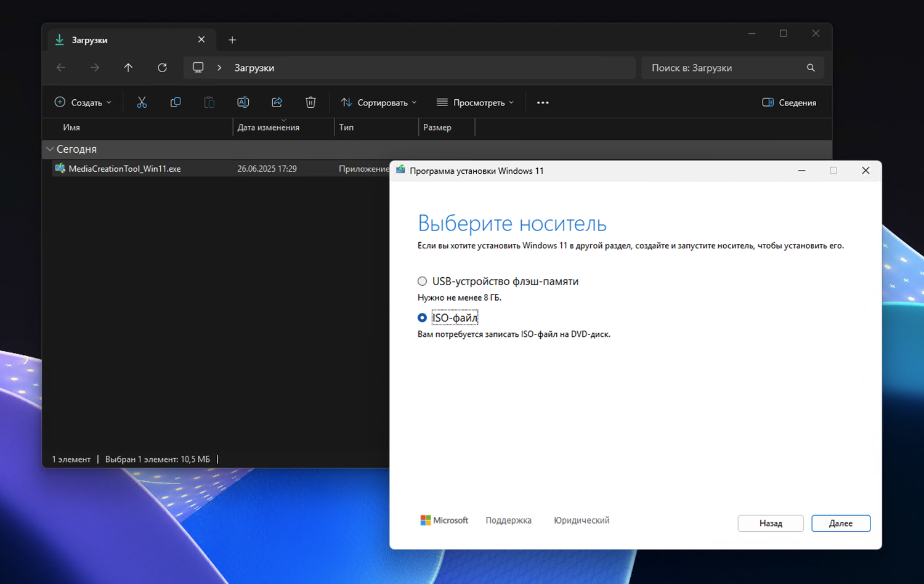Maximize the Explorer Загрузки window
The width and height of the screenshot is (924, 584).
click(x=784, y=33)
